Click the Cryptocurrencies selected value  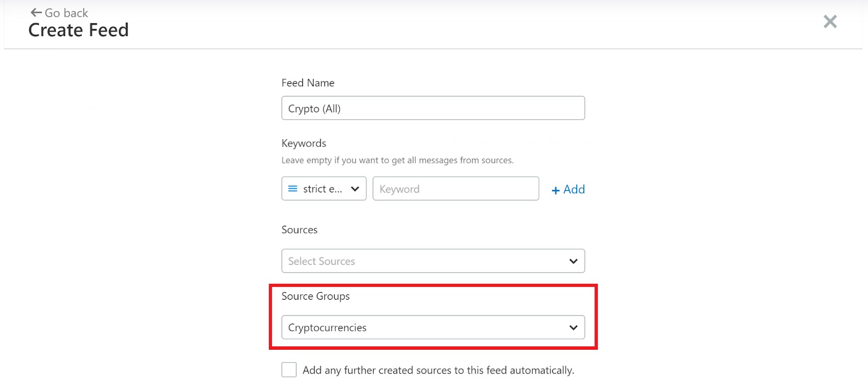coord(327,327)
